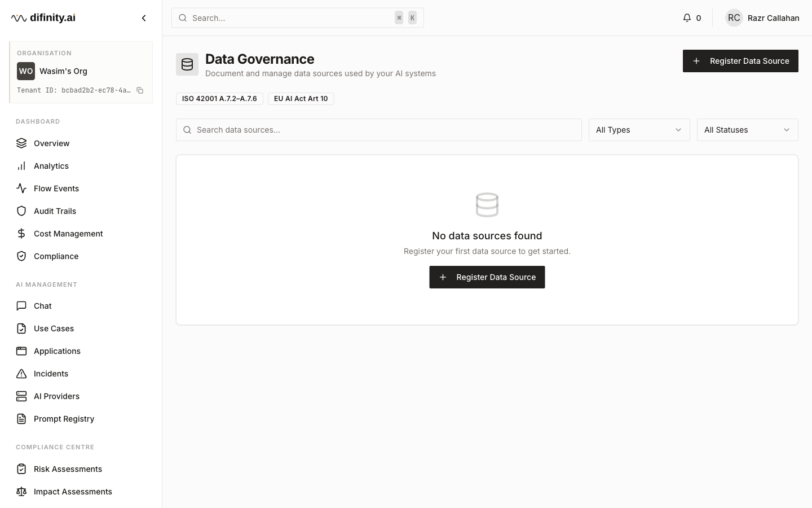Open notifications bell icon
This screenshot has height=508, width=812.
pos(687,18)
